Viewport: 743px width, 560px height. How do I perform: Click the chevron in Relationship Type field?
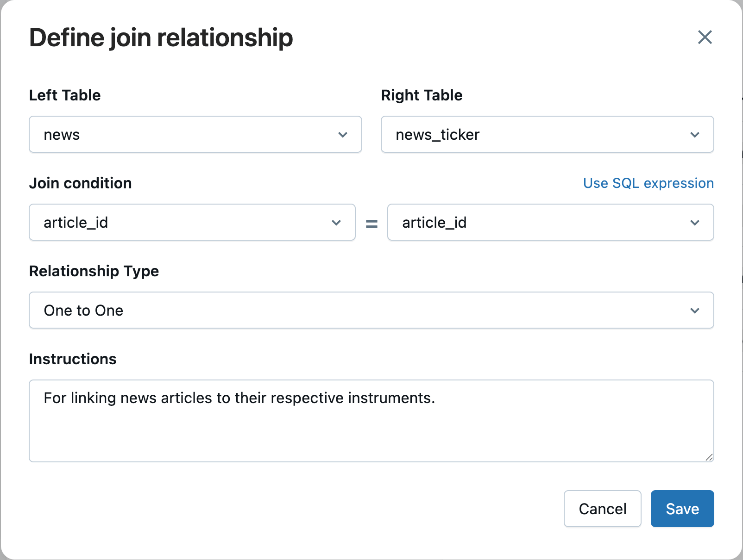pyautogui.click(x=695, y=311)
